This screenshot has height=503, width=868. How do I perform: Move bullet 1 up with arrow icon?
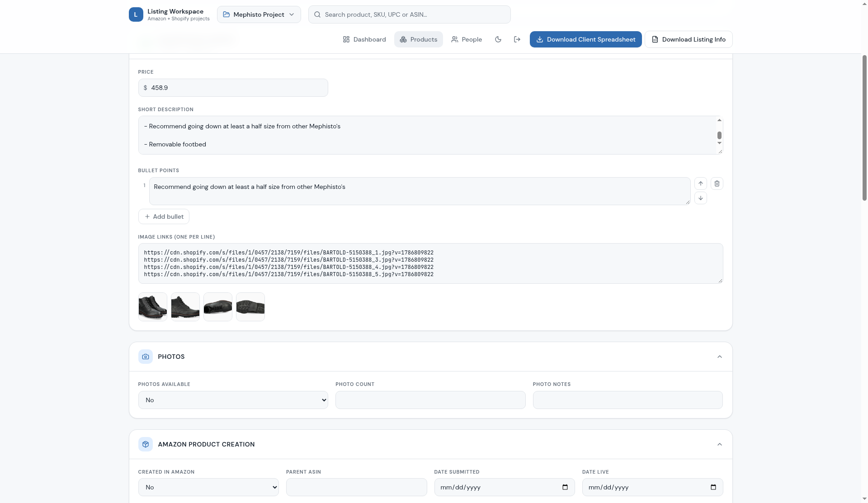click(701, 183)
